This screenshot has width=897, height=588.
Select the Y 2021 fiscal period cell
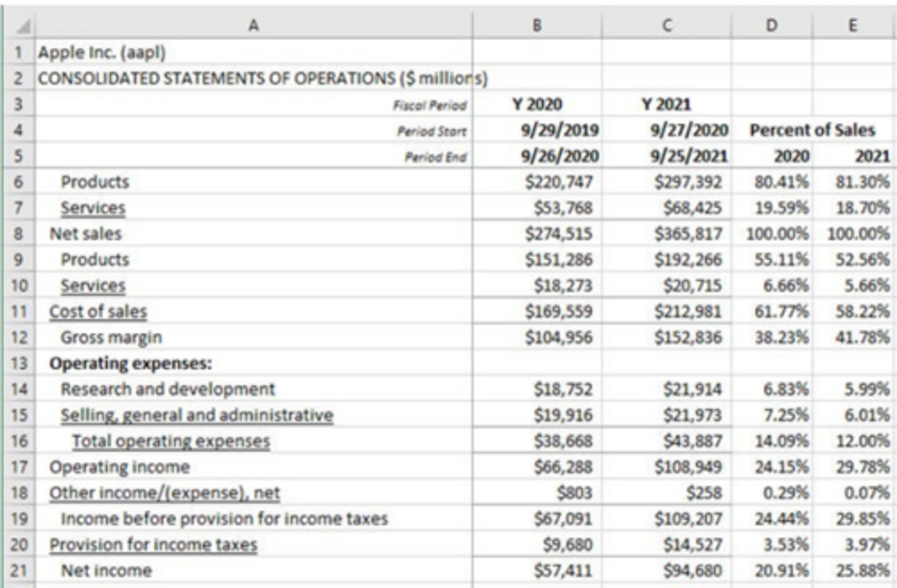pyautogui.click(x=667, y=105)
